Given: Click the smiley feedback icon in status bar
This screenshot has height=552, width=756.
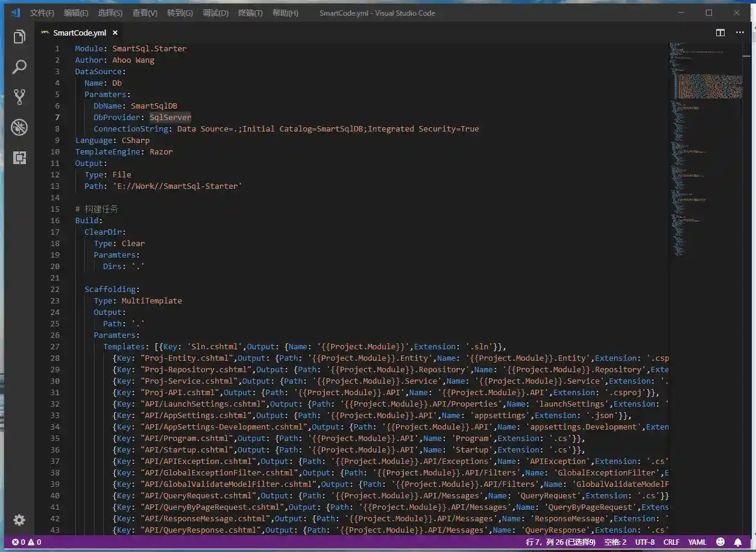Looking at the screenshot, I should click(720, 542).
